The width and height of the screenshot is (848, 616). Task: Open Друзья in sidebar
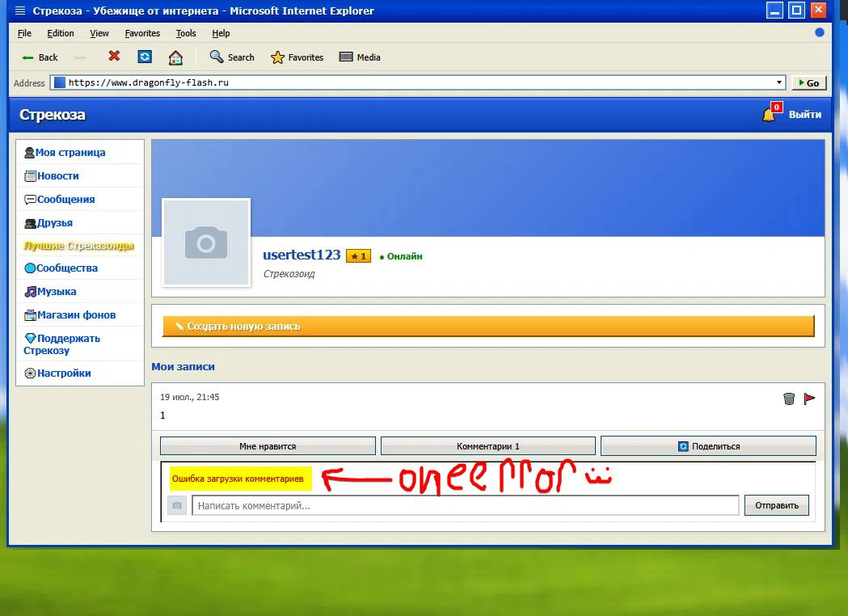tap(49, 223)
